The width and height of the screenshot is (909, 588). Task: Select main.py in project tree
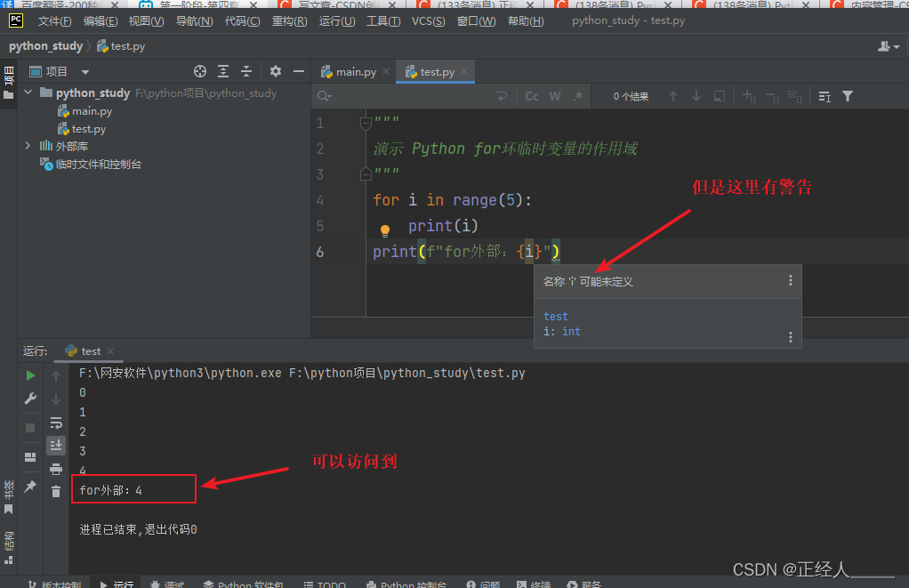point(85,111)
